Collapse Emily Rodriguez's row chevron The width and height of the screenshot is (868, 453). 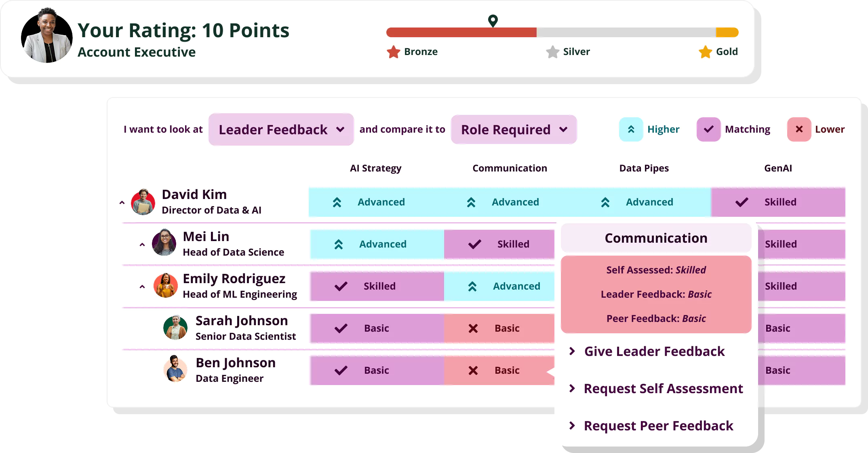tap(142, 287)
